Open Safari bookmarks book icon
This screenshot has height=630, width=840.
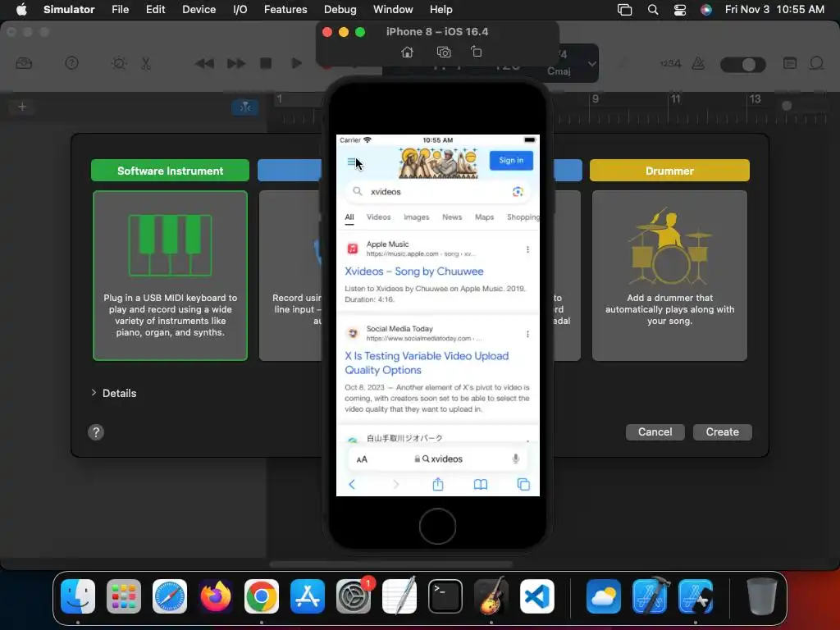pos(481,484)
